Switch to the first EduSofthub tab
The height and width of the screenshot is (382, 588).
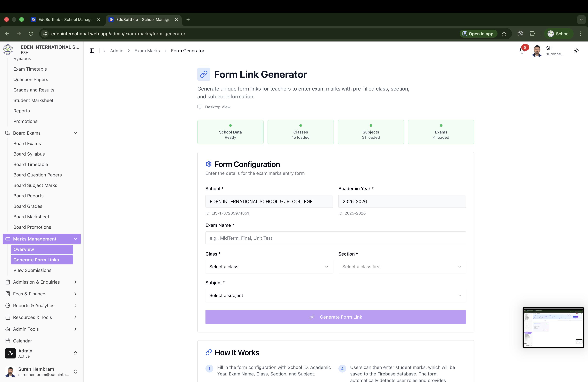(x=65, y=19)
